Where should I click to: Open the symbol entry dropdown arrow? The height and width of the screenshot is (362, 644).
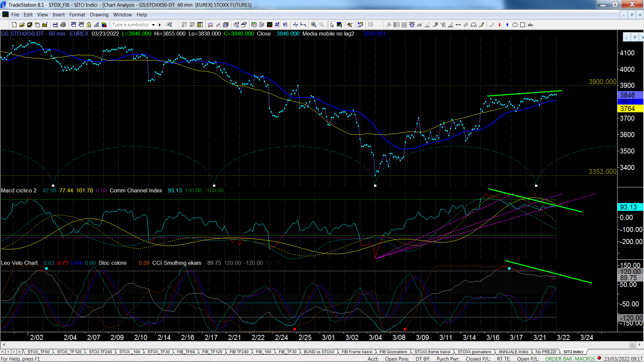click(x=154, y=25)
